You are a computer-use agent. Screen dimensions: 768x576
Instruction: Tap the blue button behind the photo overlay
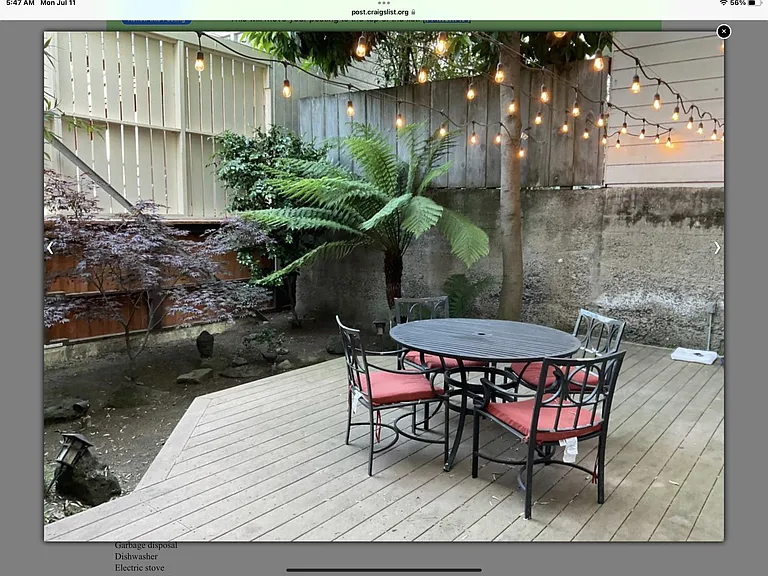pos(157,22)
